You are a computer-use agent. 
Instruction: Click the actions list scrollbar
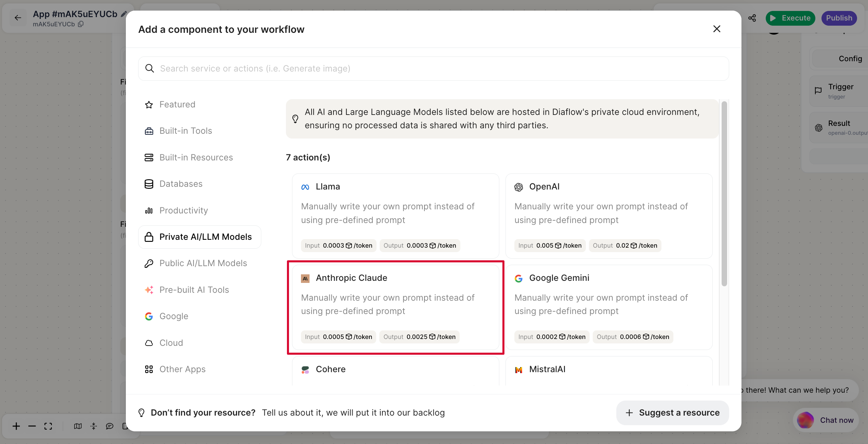click(x=724, y=194)
